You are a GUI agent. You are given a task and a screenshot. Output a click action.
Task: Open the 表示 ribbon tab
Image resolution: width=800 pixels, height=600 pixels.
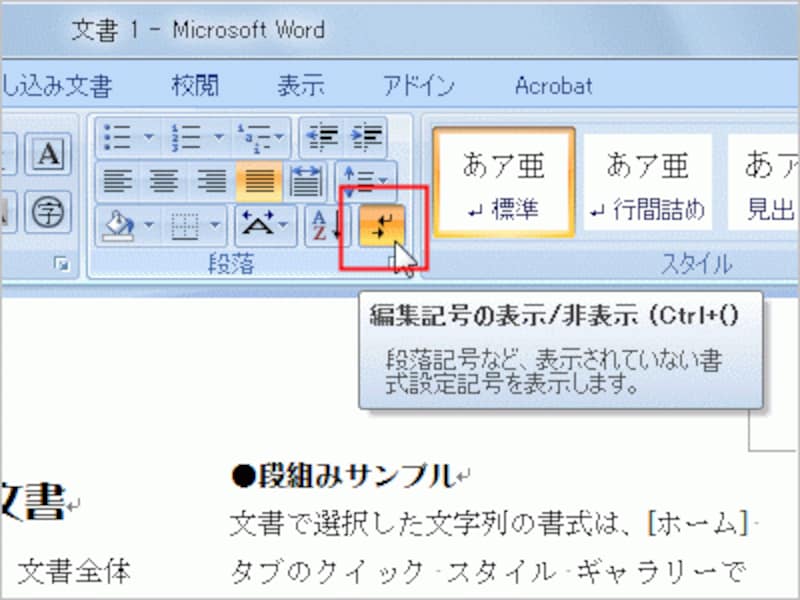(x=300, y=86)
